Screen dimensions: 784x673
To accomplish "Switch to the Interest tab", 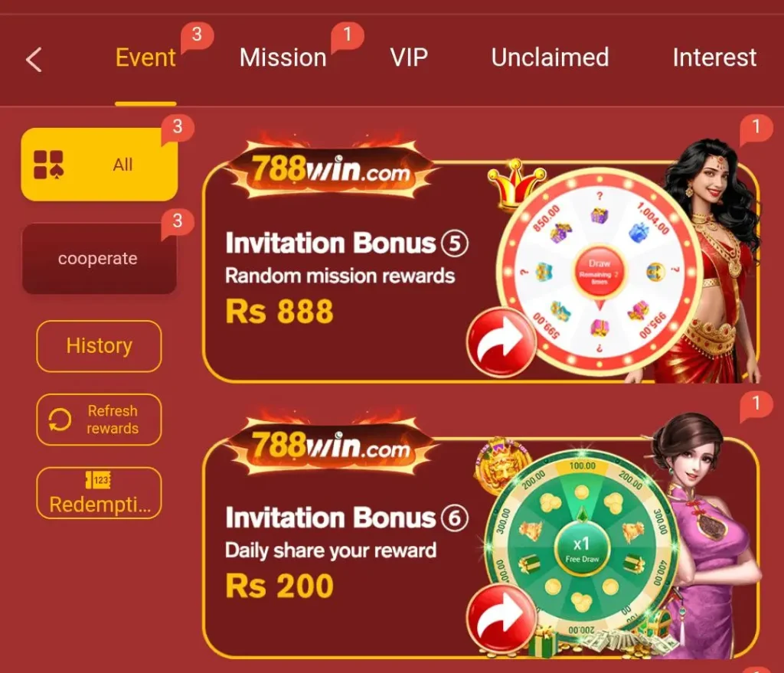I will [714, 57].
